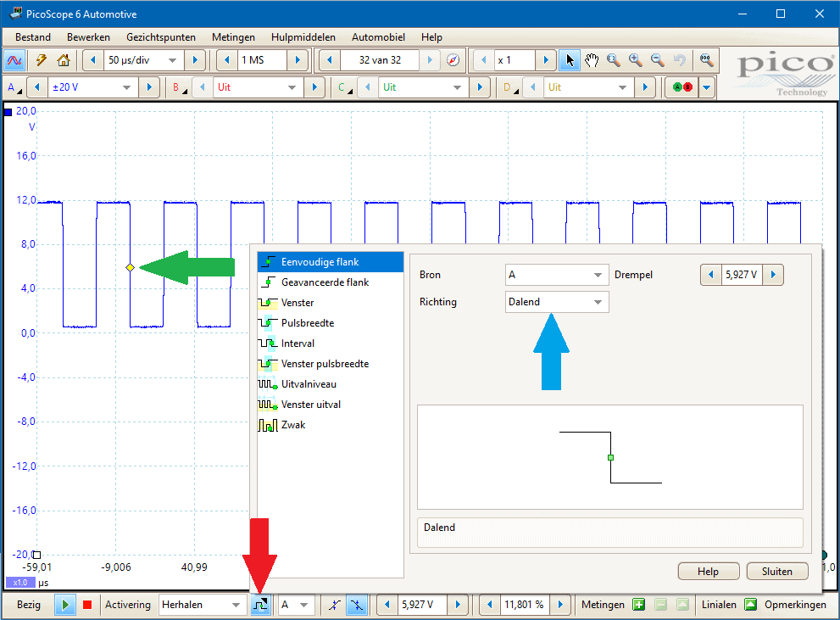Stop capture with red stop button
The height and width of the screenshot is (620, 840).
[x=87, y=605]
